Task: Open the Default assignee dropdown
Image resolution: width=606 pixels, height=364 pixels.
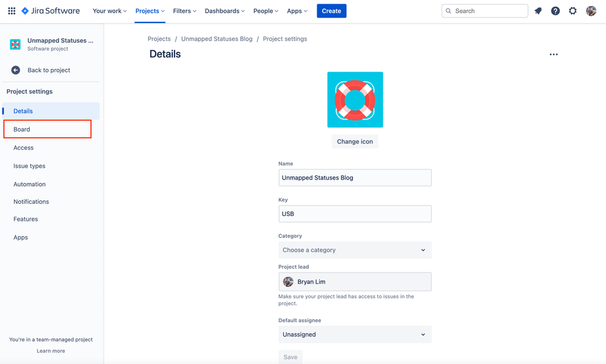Action: click(x=355, y=334)
